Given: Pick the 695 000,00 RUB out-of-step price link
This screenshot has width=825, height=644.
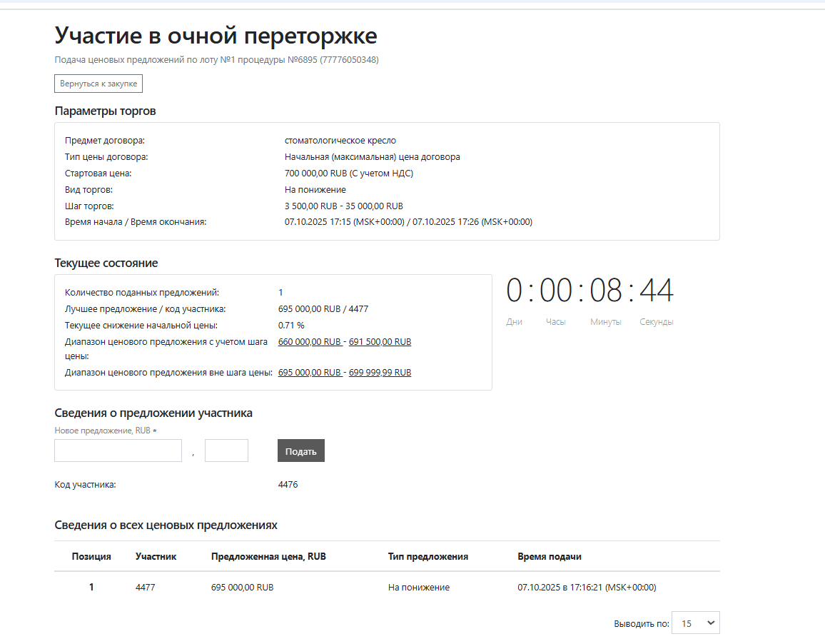Looking at the screenshot, I should click(x=309, y=373).
